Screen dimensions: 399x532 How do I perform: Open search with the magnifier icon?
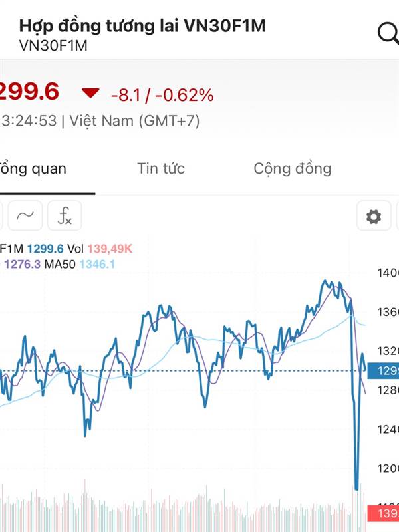coord(388,34)
